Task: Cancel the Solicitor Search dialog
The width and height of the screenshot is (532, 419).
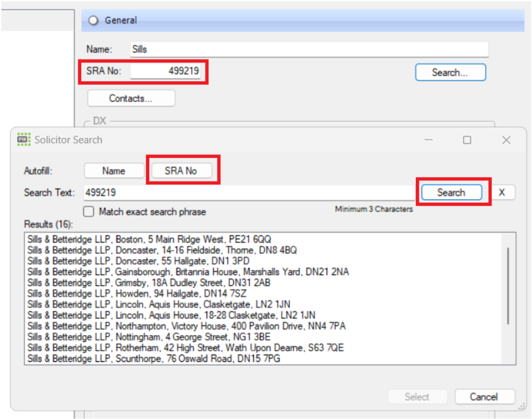Action: coord(484,397)
